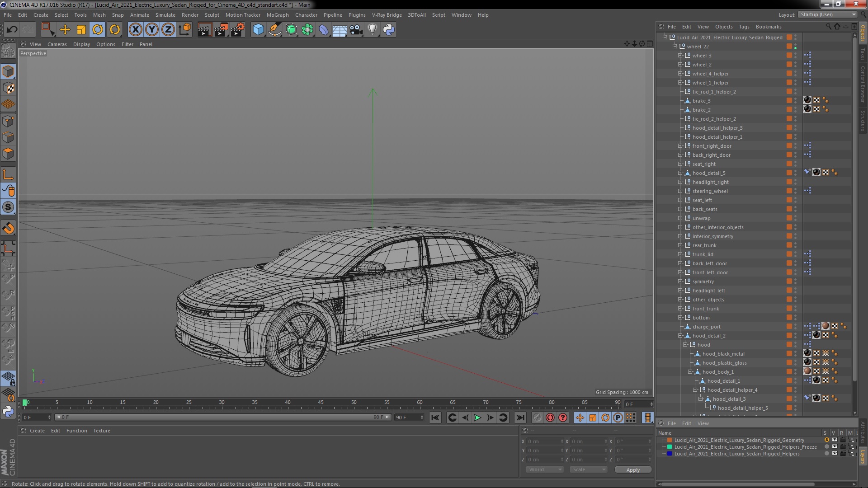Viewport: 868px width, 488px height.
Task: Open the V-Ray Bridge menu
Action: coord(387,15)
